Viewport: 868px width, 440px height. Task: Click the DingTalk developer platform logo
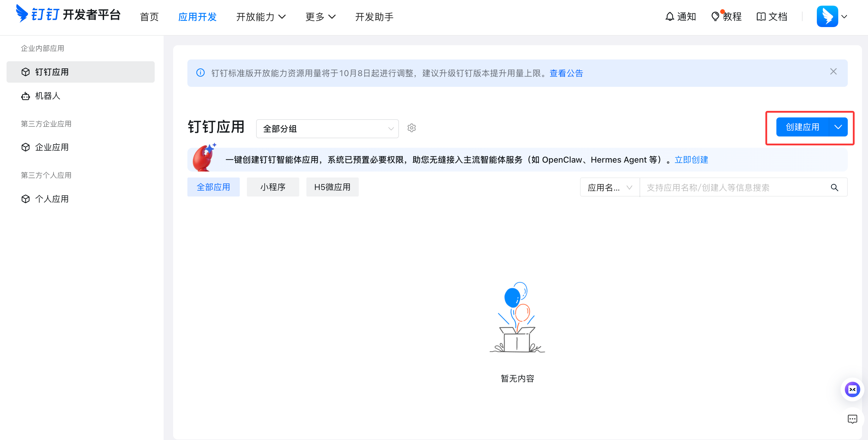pos(68,14)
